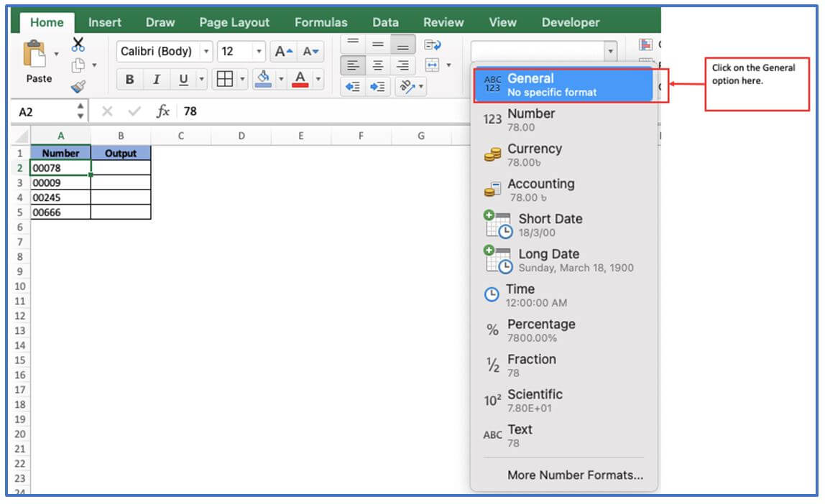
Task: Open the Merge & Center dropdown arrow
Action: (449, 65)
